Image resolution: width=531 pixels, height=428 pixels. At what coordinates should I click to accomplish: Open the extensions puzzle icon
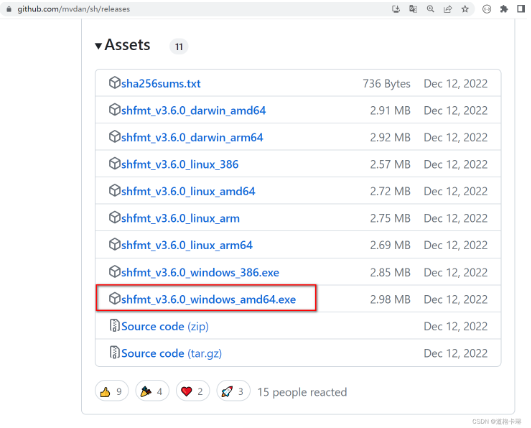click(504, 9)
